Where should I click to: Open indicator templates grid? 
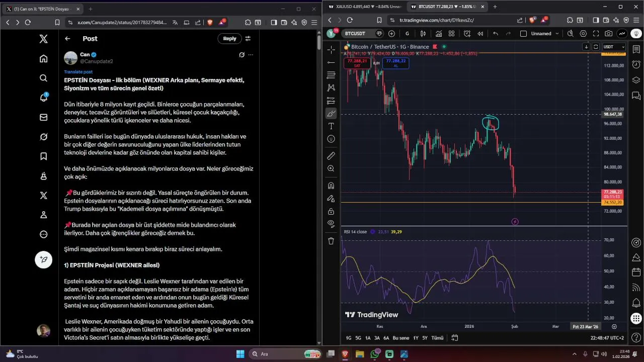[451, 34]
